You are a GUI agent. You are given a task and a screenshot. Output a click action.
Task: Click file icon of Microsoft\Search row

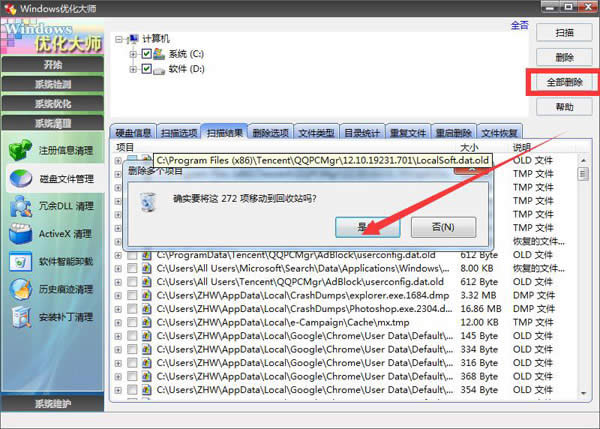(x=146, y=269)
